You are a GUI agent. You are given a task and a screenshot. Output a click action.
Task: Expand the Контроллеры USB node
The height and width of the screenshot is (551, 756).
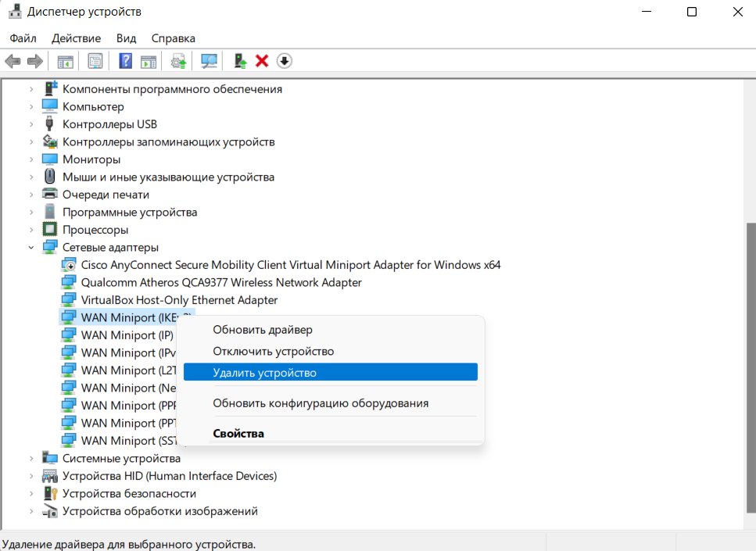click(31, 124)
